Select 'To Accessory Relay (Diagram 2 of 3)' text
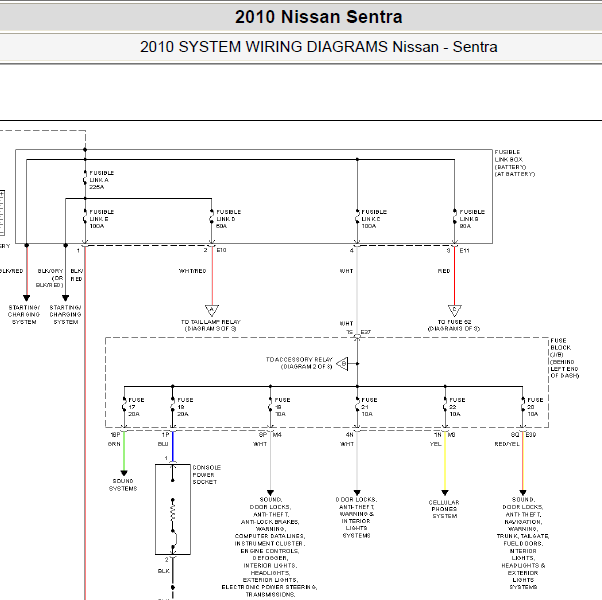 coord(299,363)
